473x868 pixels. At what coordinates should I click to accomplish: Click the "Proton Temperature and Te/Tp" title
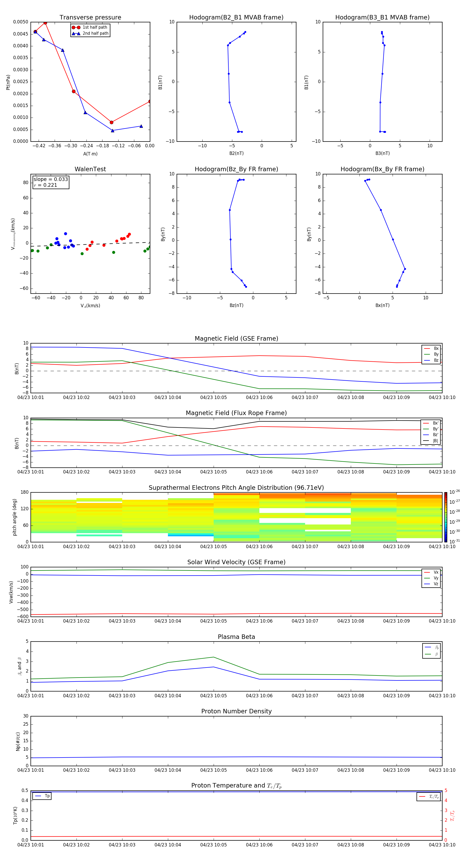(236, 786)
